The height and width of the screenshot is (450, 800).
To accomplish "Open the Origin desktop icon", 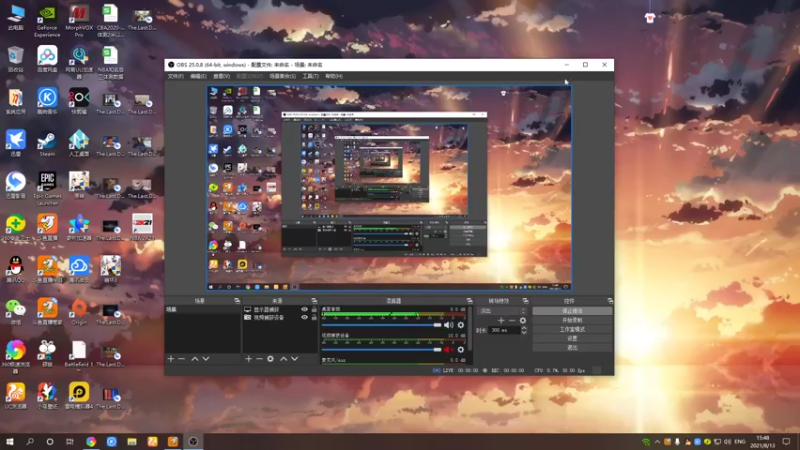I will 79,312.
